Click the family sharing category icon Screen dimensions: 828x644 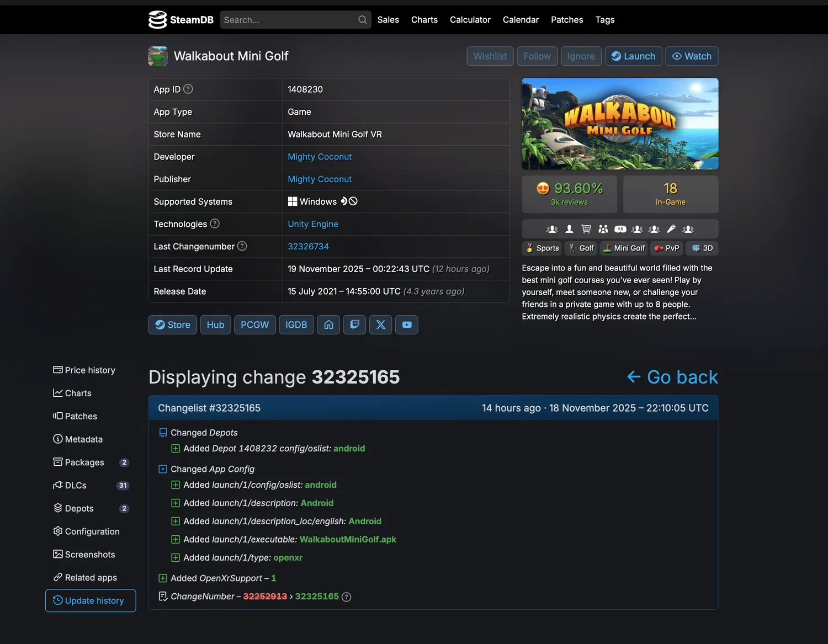pos(603,229)
